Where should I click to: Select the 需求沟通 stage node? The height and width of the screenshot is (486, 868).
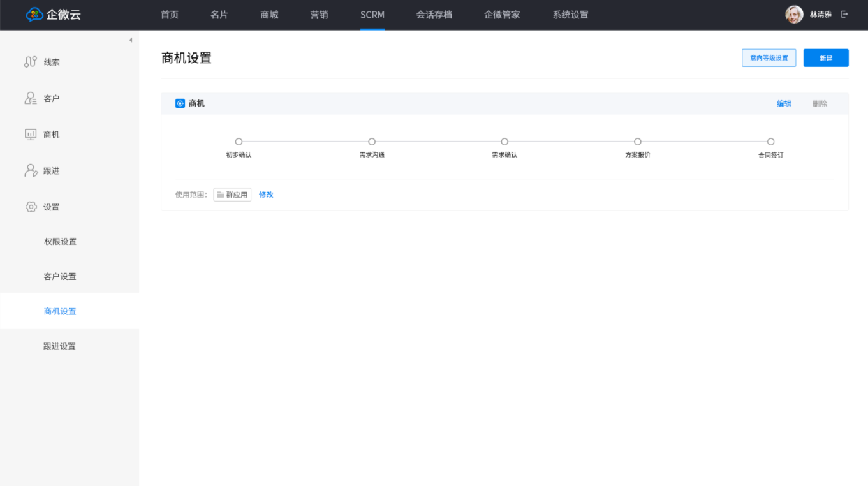372,142
